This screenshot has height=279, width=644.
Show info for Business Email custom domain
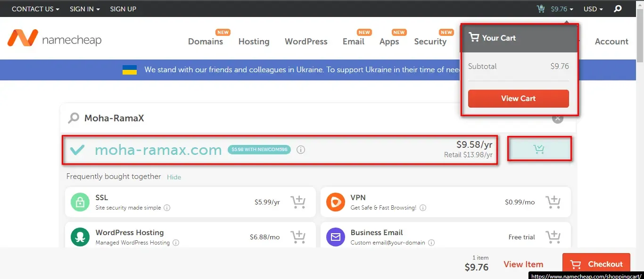[x=431, y=243]
